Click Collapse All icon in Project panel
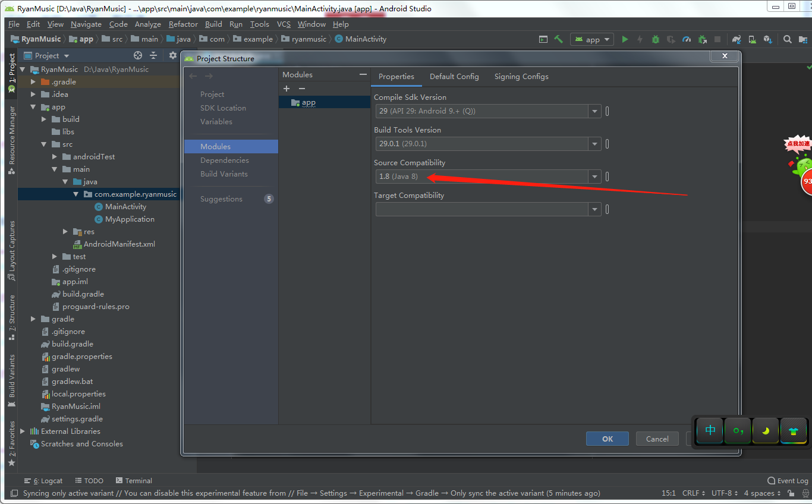 coord(153,55)
